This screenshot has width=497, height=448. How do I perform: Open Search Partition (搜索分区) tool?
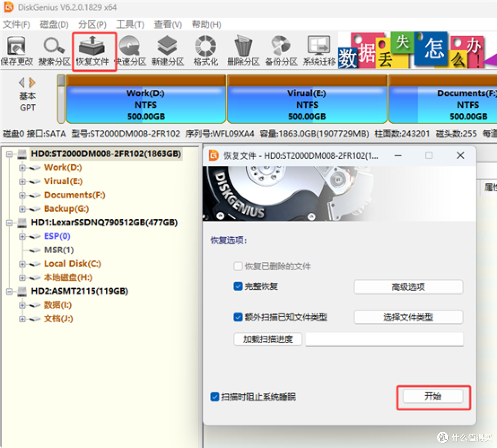54,51
